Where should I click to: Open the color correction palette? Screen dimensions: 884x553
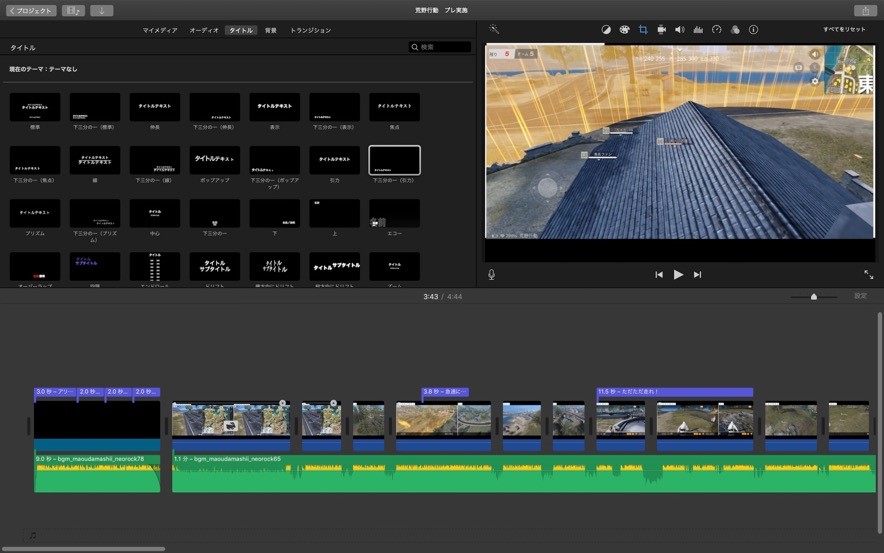[x=624, y=30]
